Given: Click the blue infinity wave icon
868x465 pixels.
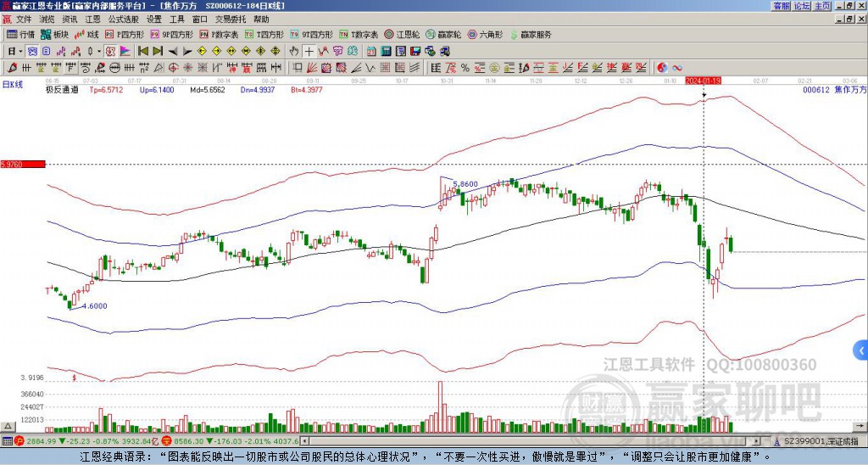Looking at the screenshot, I should 677,68.
